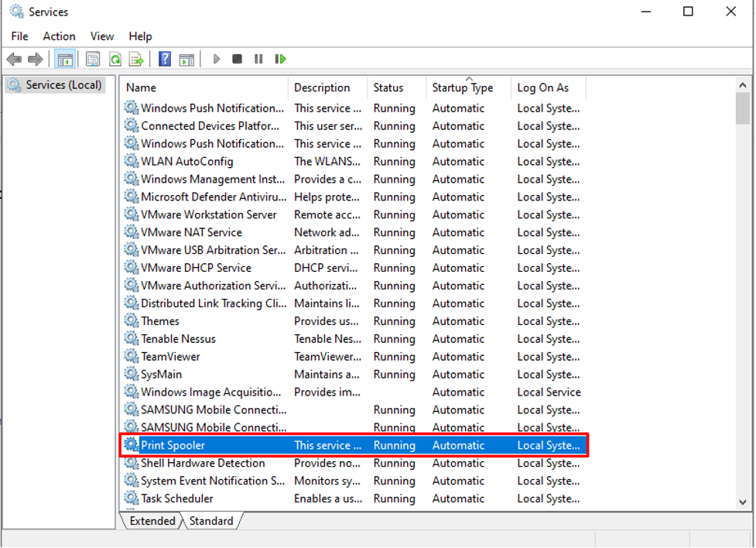Viewport: 756px width, 548px height.
Task: Select the WLAN AutoConfig service
Action: click(x=354, y=162)
